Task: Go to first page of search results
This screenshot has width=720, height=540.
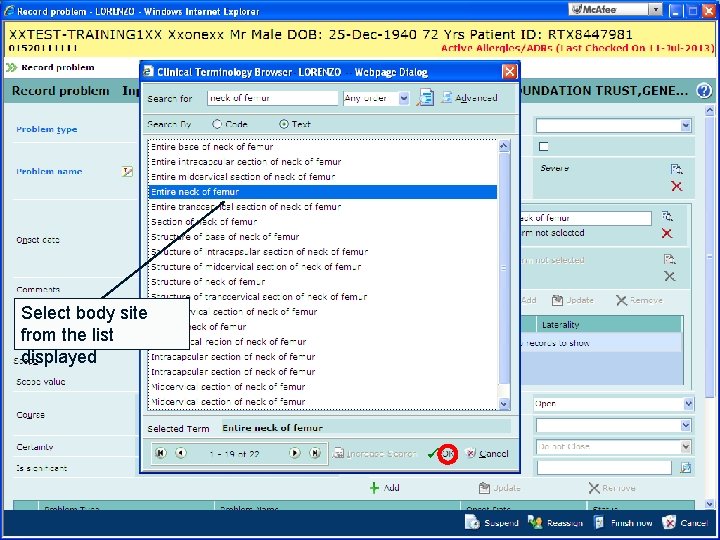Action: coord(160,453)
